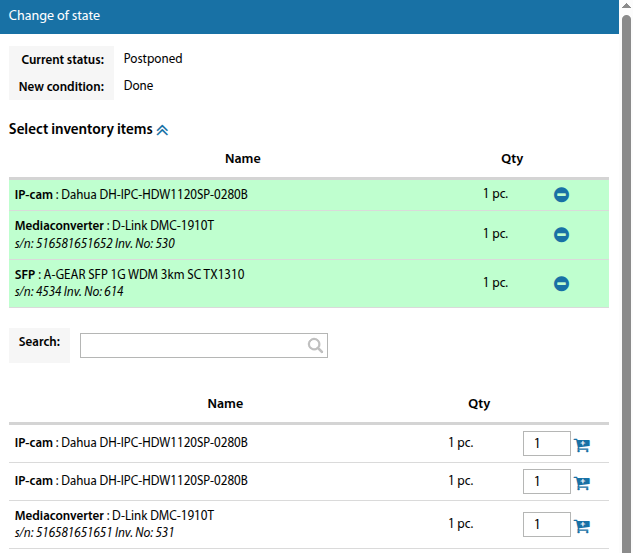
Task: Edit quantity box for first IP-cam
Action: point(546,444)
